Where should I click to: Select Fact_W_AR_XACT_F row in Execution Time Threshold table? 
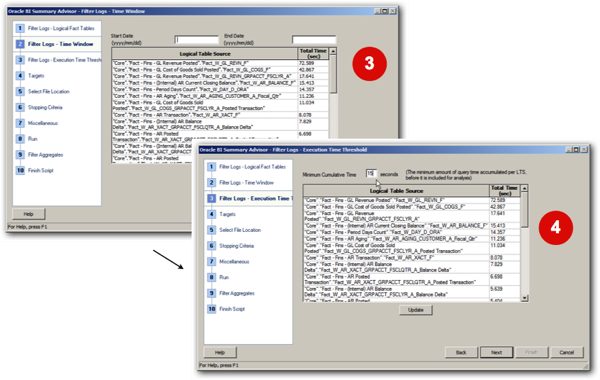(412, 258)
